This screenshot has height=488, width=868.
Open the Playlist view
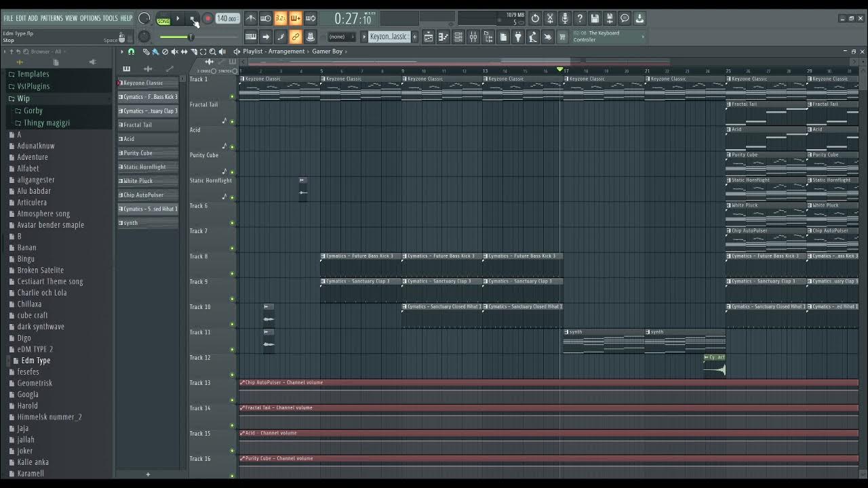coord(429,37)
